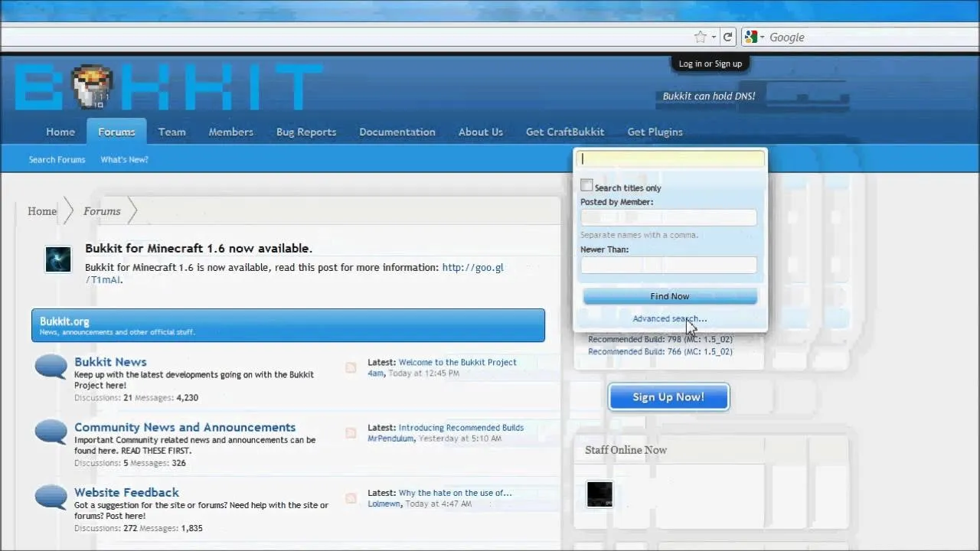Click the Posted by Member field
The image size is (980, 551).
[x=668, y=217]
